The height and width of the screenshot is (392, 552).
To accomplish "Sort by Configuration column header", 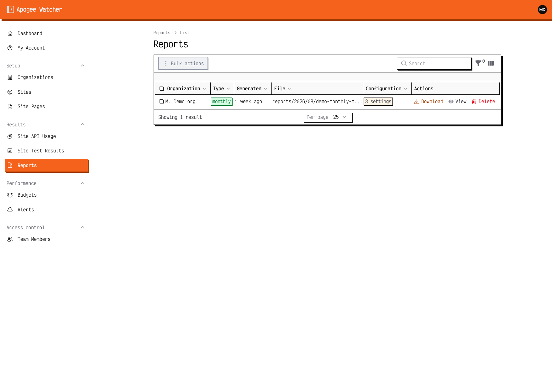I will click(x=386, y=89).
